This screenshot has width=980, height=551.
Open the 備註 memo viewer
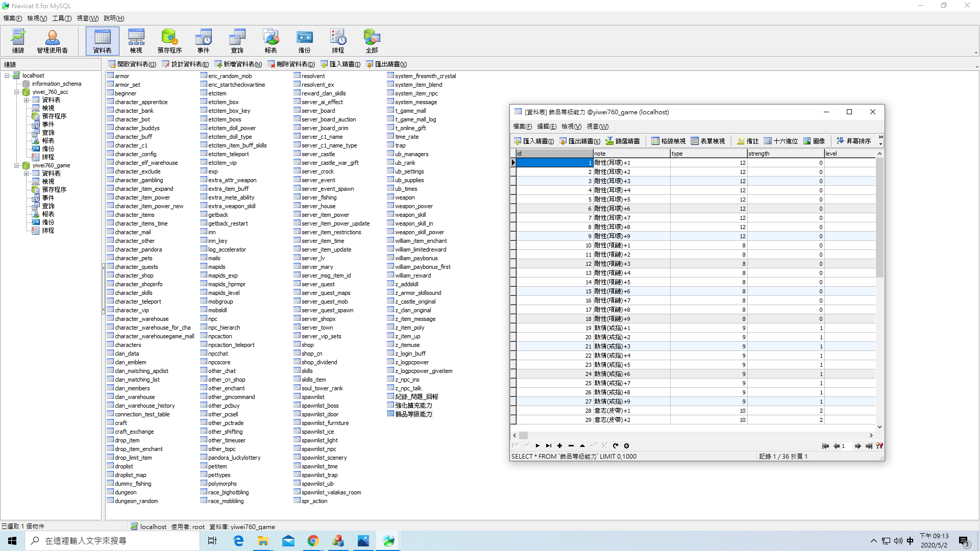tap(748, 141)
